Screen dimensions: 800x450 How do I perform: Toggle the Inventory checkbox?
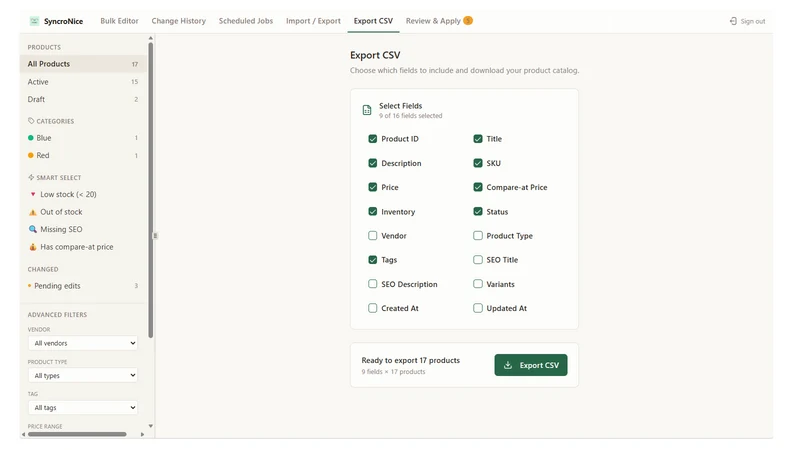point(372,212)
